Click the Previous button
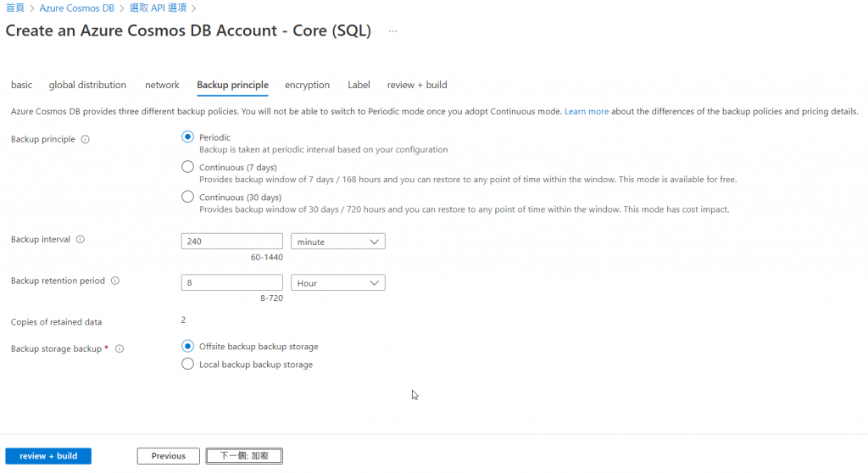868x473 pixels. (x=168, y=456)
